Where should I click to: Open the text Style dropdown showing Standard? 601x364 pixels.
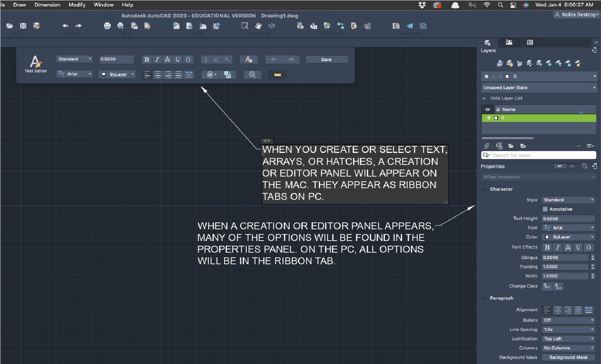(x=568, y=199)
